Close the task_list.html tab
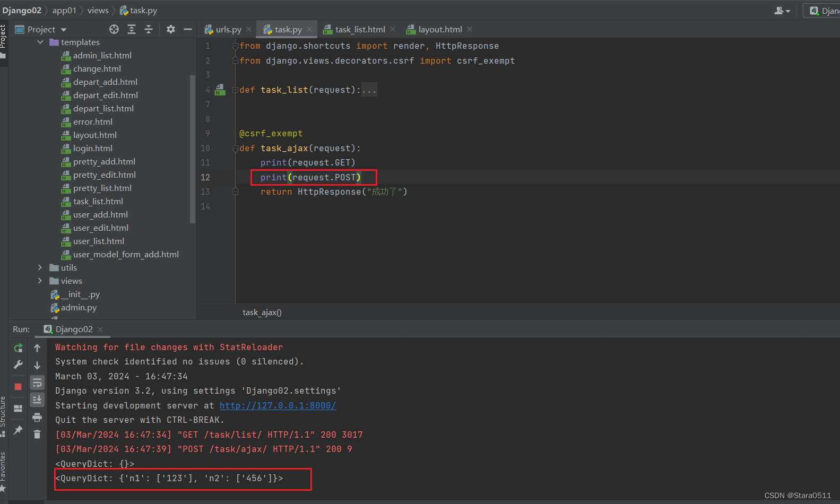Screen dimensions: 840x504 click(393, 30)
